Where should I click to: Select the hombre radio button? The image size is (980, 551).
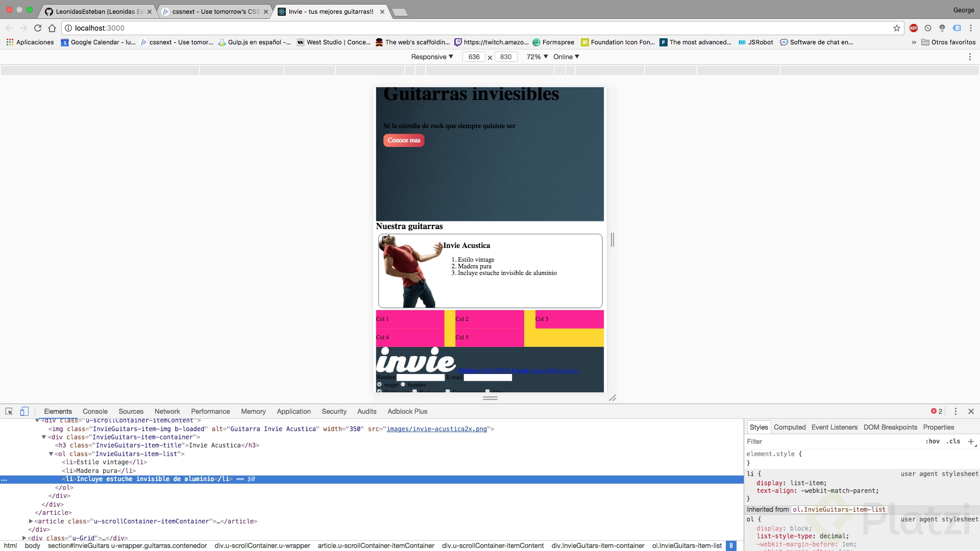tap(403, 385)
